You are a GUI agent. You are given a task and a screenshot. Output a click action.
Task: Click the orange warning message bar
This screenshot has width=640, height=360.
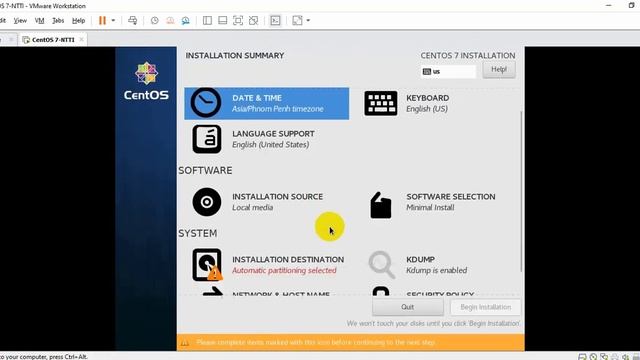click(351, 342)
